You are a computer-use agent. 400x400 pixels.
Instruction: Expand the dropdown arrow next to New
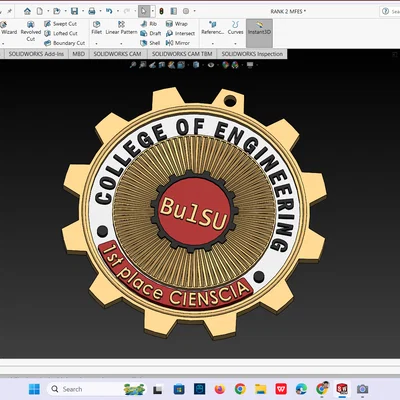48,11
